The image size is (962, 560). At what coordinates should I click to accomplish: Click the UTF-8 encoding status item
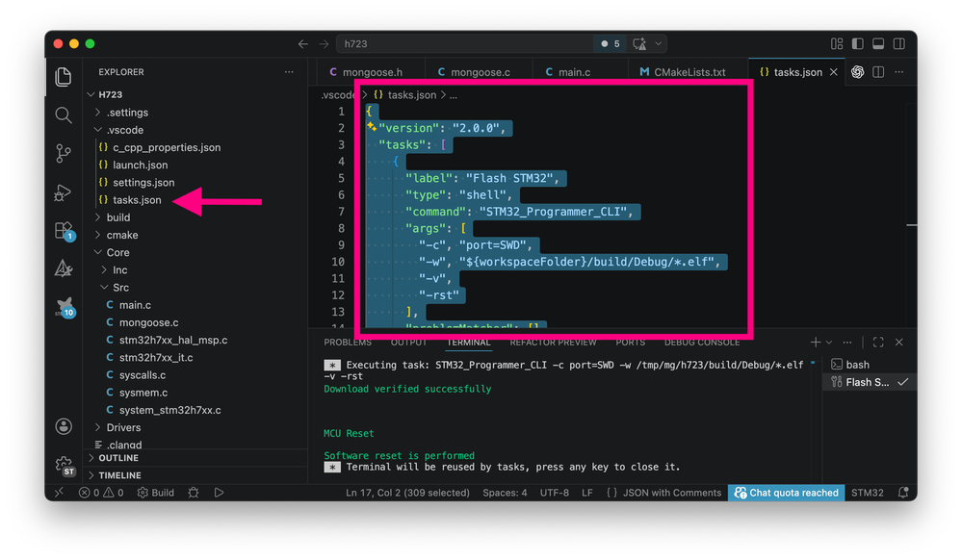(554, 493)
